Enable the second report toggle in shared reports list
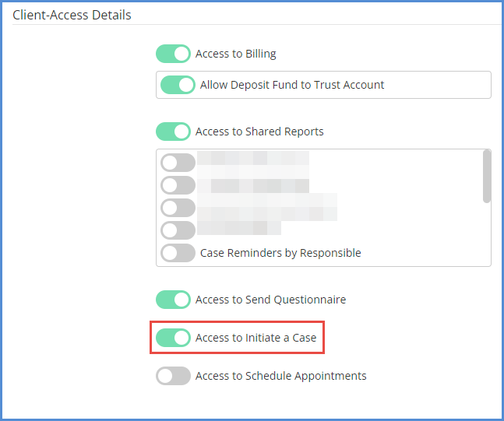Viewport: 504px width, 421px height. (178, 185)
